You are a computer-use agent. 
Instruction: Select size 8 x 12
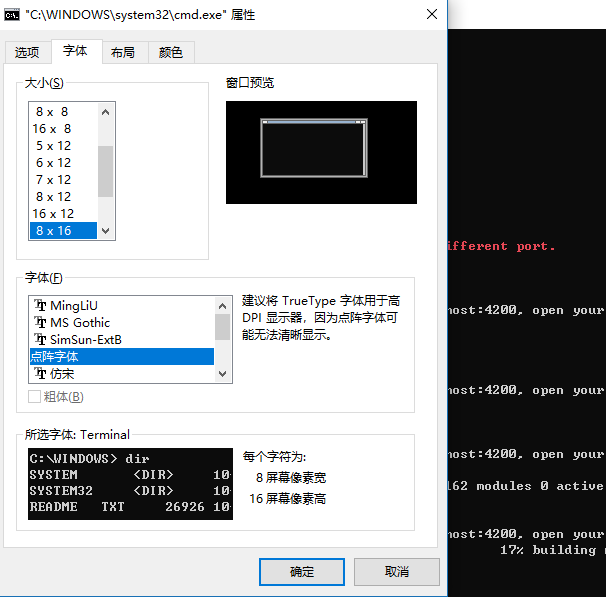point(63,197)
